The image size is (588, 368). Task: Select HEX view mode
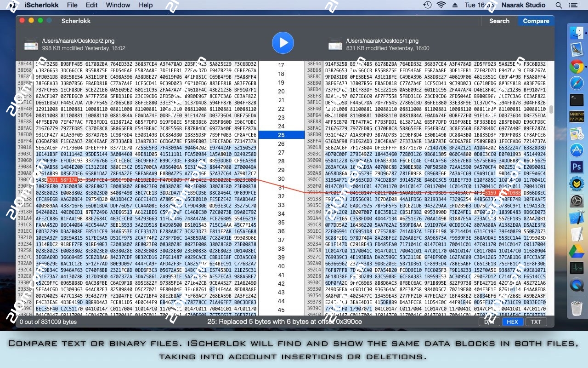[513, 322]
